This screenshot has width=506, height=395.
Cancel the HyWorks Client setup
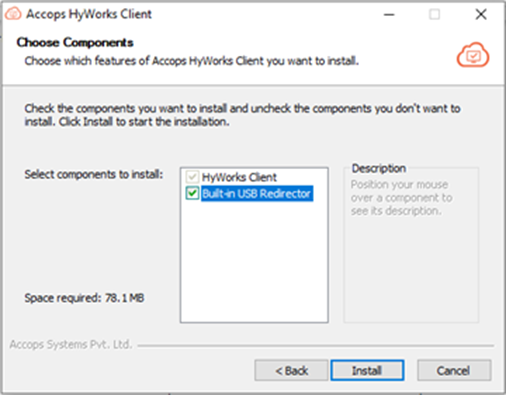tap(454, 370)
